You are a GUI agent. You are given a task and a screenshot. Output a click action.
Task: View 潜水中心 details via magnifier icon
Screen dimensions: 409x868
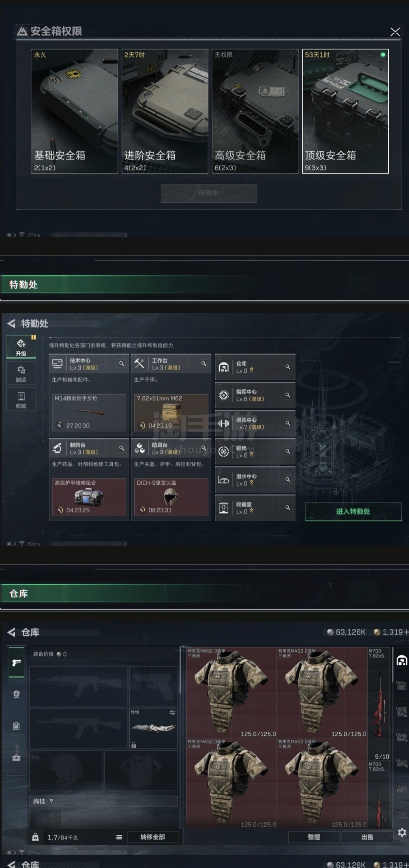pos(288,480)
